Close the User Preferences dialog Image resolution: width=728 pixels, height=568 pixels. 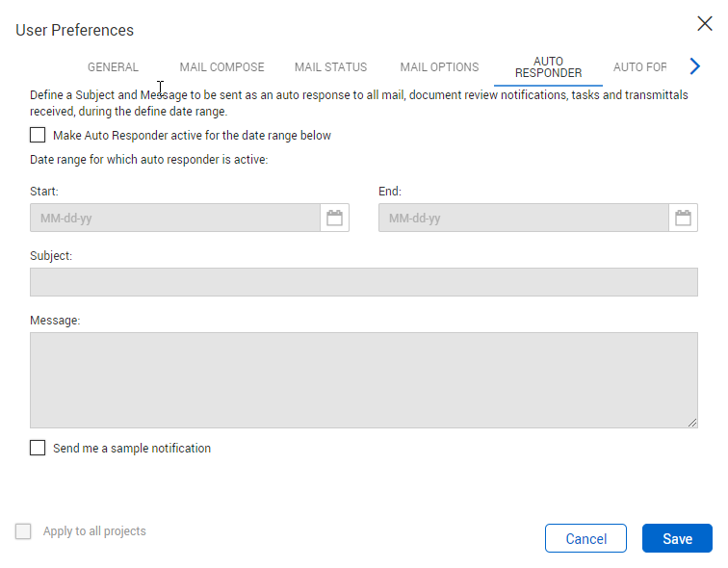(x=705, y=27)
